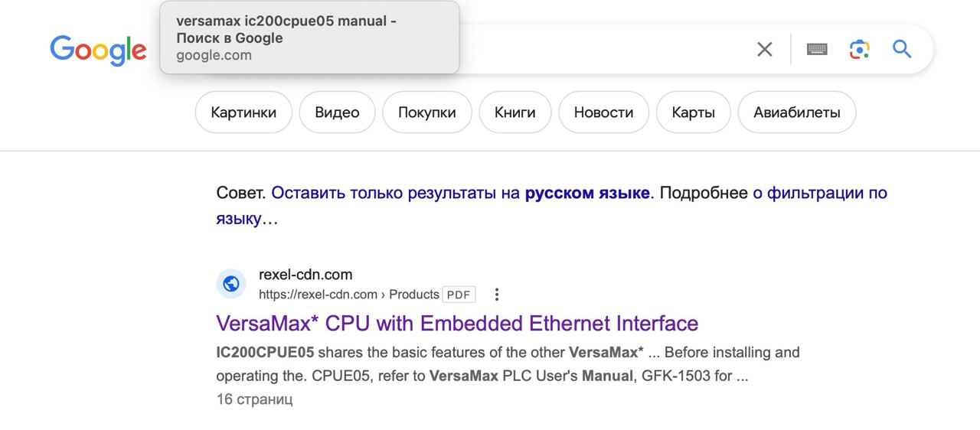Switch to the Видео filter
Image resolution: width=980 pixels, height=430 pixels.
pyautogui.click(x=337, y=112)
